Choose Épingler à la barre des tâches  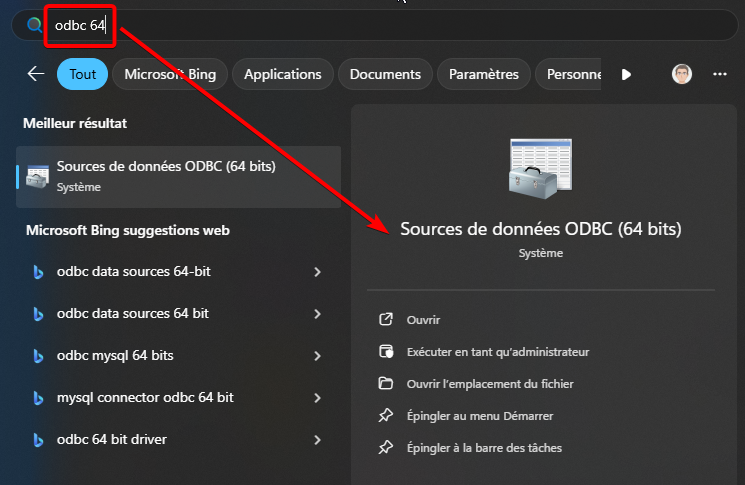point(484,448)
